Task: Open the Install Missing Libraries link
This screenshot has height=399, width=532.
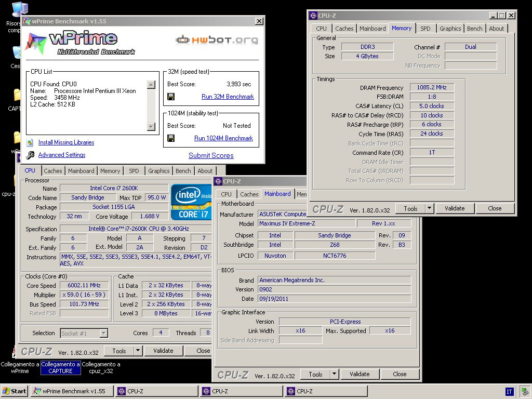Action: [66, 142]
